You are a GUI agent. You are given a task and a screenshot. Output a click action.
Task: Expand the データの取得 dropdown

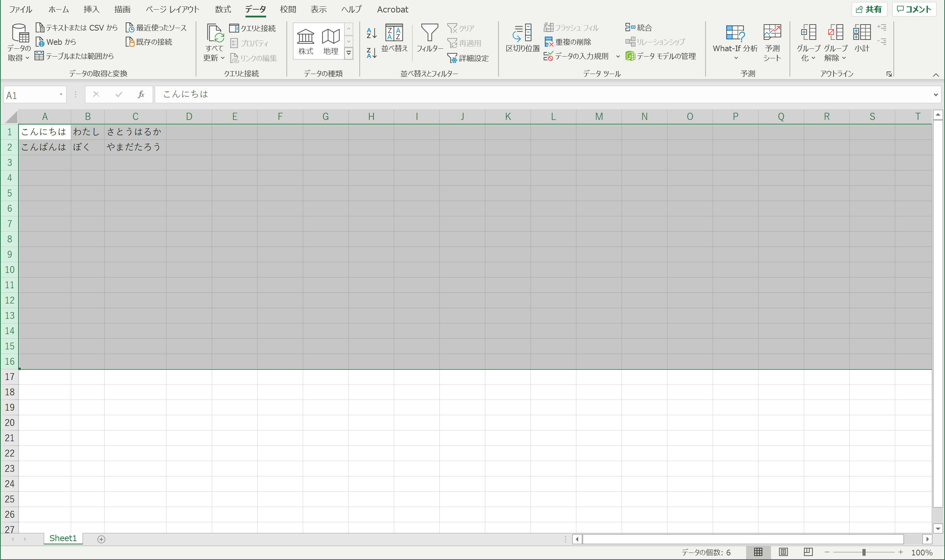[19, 42]
